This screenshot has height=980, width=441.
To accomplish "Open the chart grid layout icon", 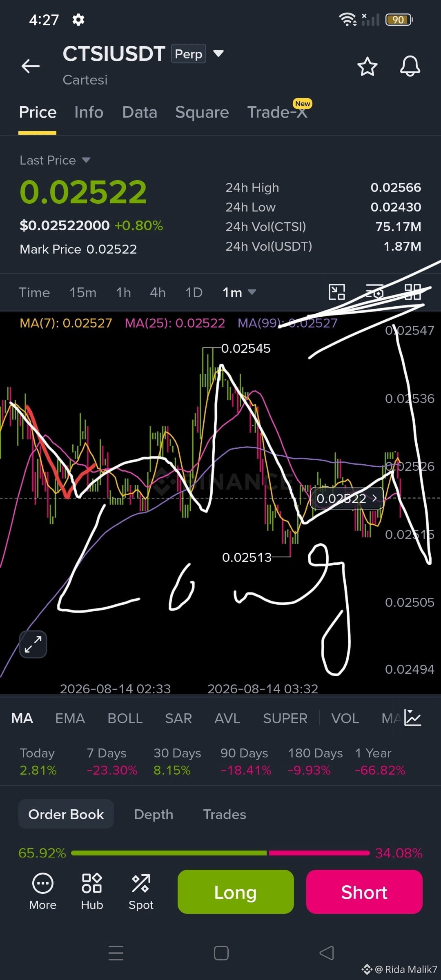I will click(x=412, y=292).
